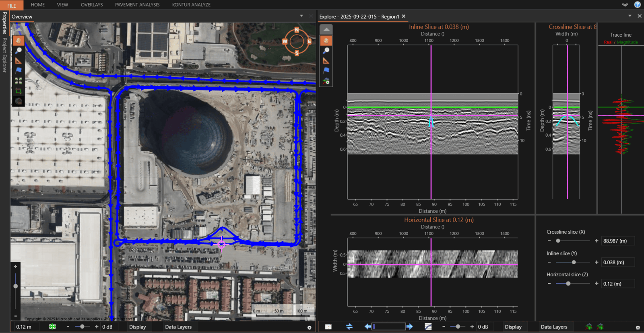
Task: Collapse the Explore toolbar with up arrow
Action: pos(326,29)
